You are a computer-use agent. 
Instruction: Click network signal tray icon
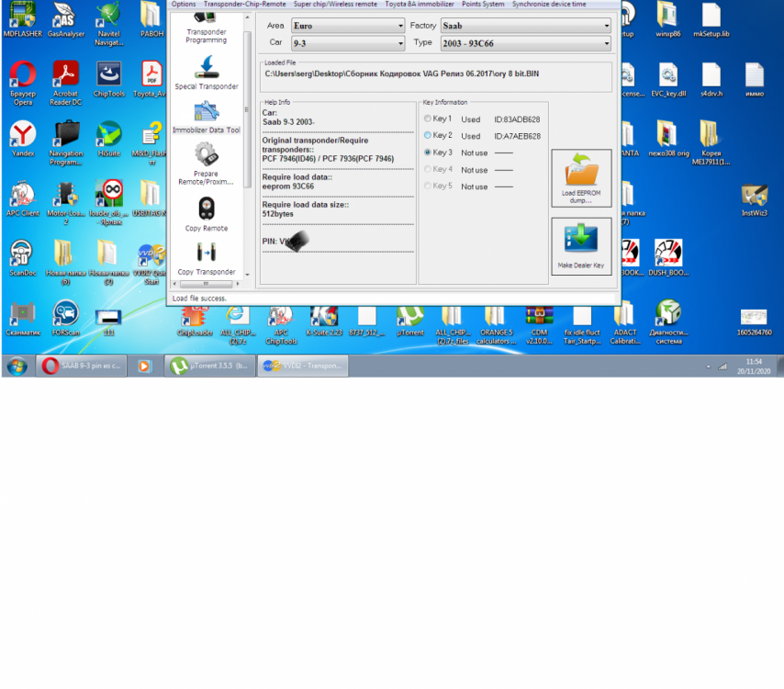[722, 367]
